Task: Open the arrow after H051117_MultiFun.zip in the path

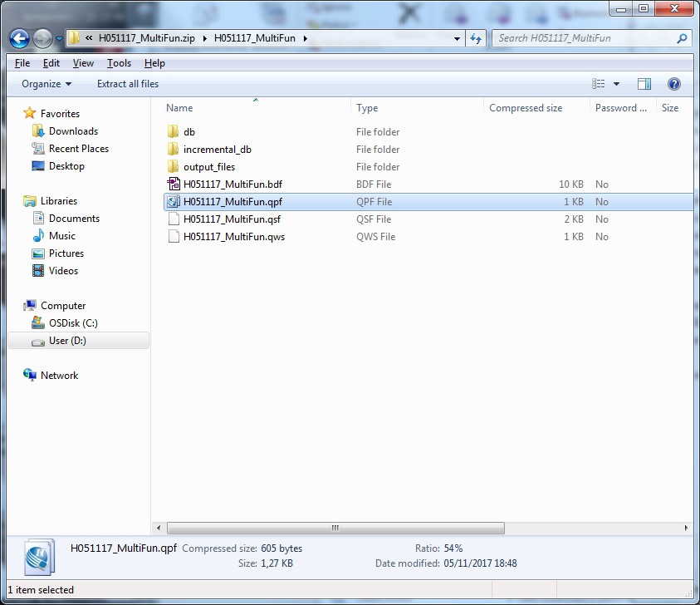Action: (x=204, y=38)
